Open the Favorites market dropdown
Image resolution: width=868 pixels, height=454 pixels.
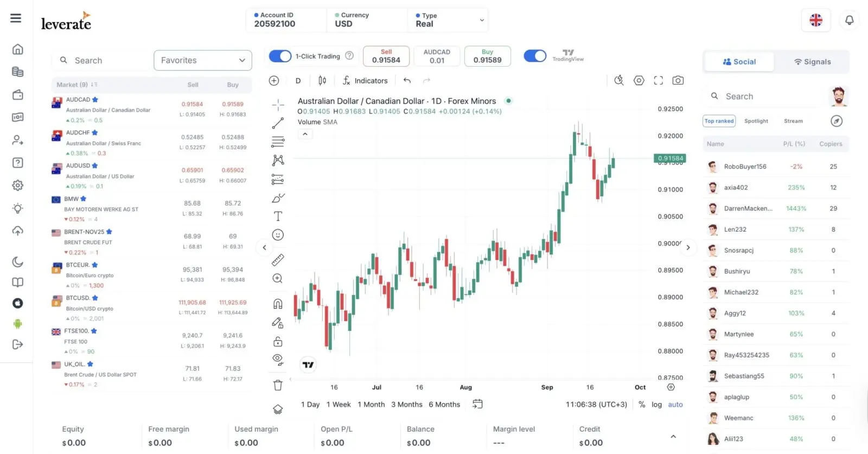[x=203, y=60]
